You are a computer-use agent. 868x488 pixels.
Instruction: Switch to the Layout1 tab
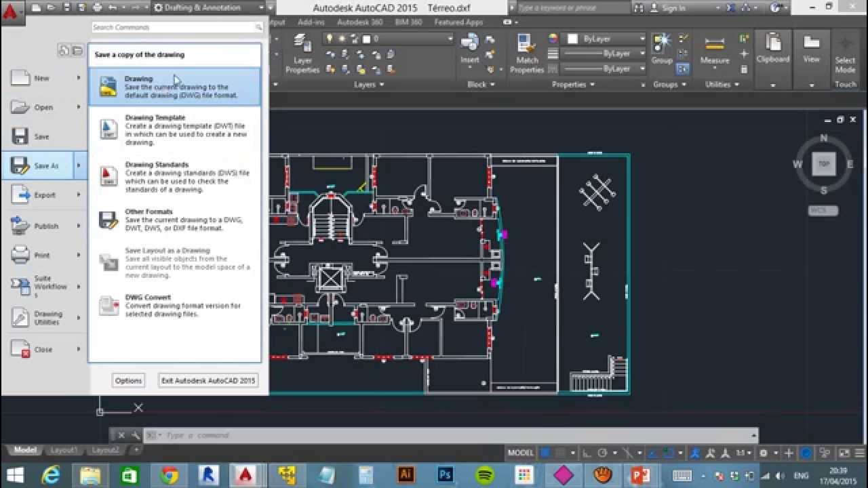[63, 450]
